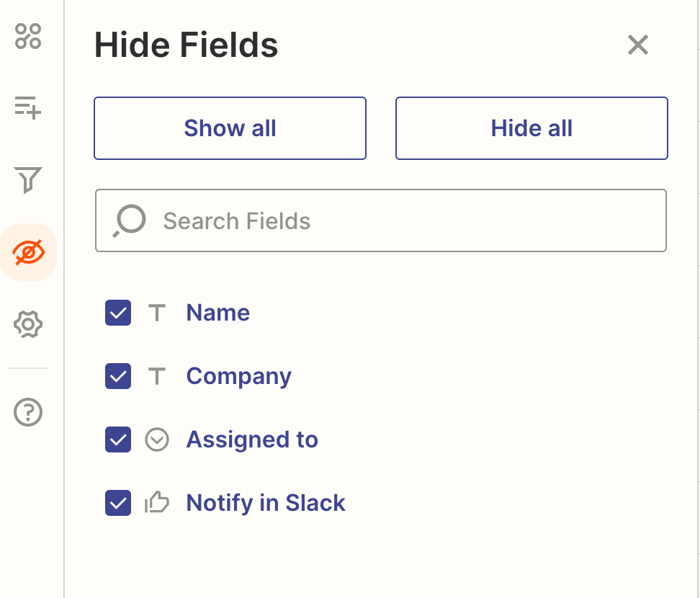
Task: Select the Company field label
Action: [x=238, y=376]
